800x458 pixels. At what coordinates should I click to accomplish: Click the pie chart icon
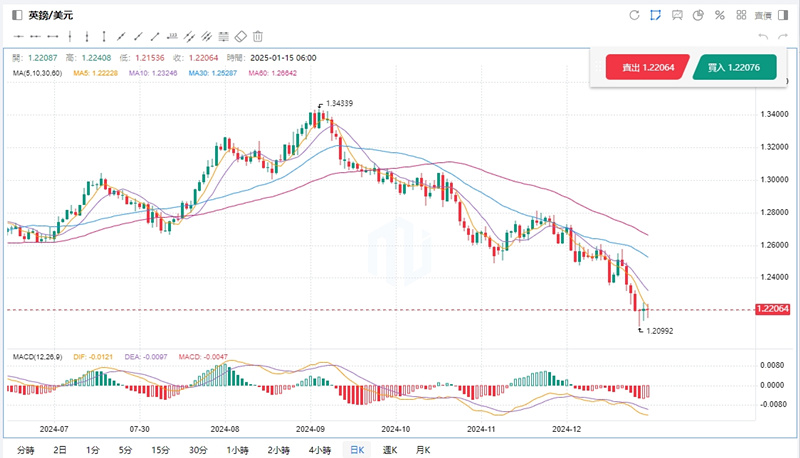click(x=698, y=15)
